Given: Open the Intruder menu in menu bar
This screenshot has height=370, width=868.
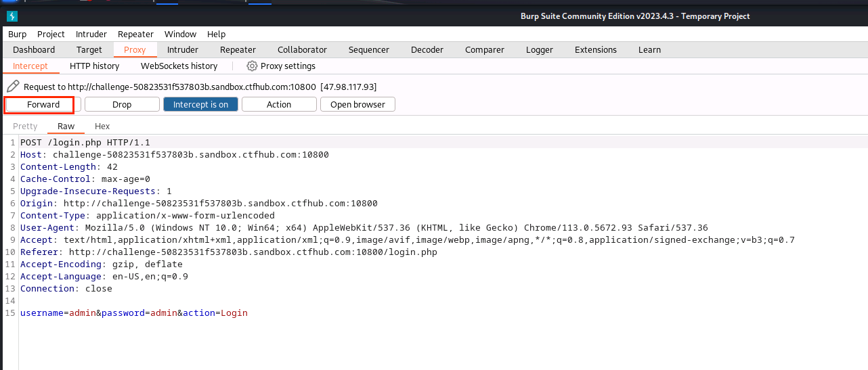Looking at the screenshot, I should (x=91, y=34).
